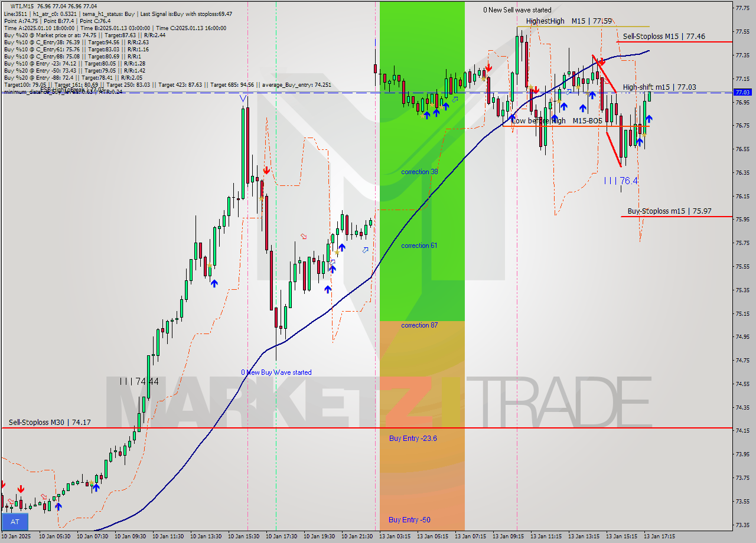This screenshot has height=543, width=756.
Task: Click the blue AT button
Action: point(15,522)
